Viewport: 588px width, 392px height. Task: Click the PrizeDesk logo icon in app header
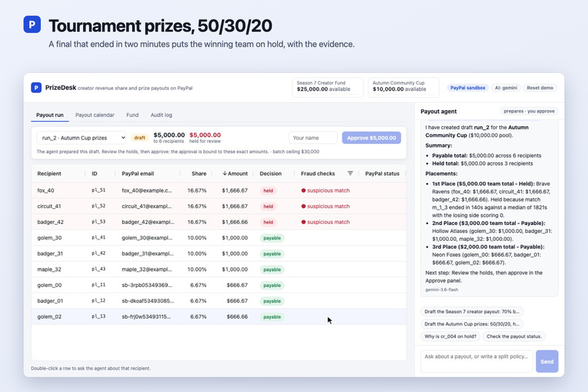36,88
